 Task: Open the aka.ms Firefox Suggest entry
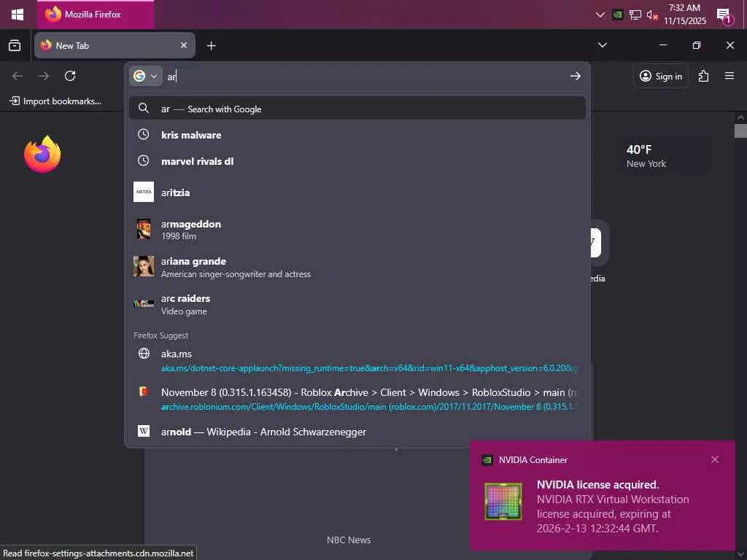click(x=357, y=360)
